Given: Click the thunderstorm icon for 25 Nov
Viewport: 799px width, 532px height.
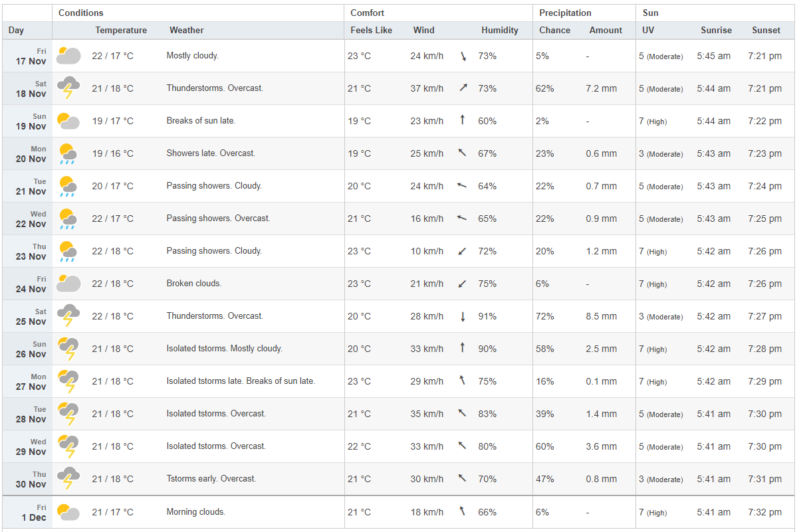Looking at the screenshot, I should pyautogui.click(x=68, y=316).
